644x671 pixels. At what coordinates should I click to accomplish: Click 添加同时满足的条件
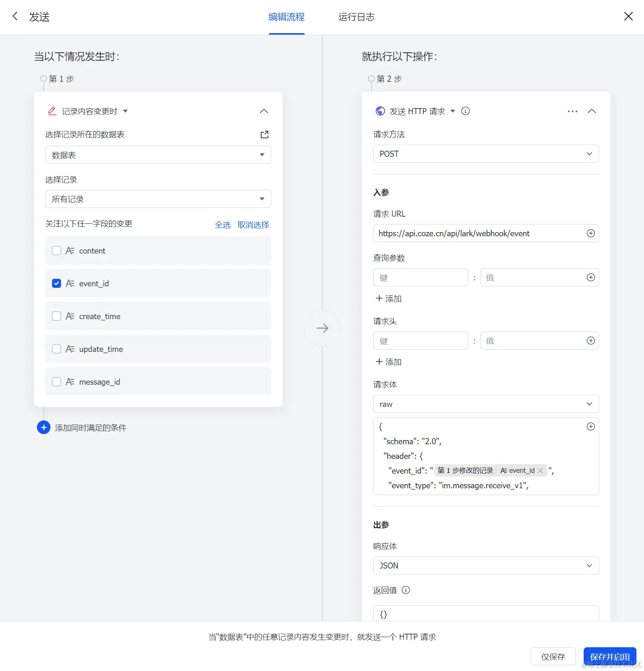(x=90, y=428)
